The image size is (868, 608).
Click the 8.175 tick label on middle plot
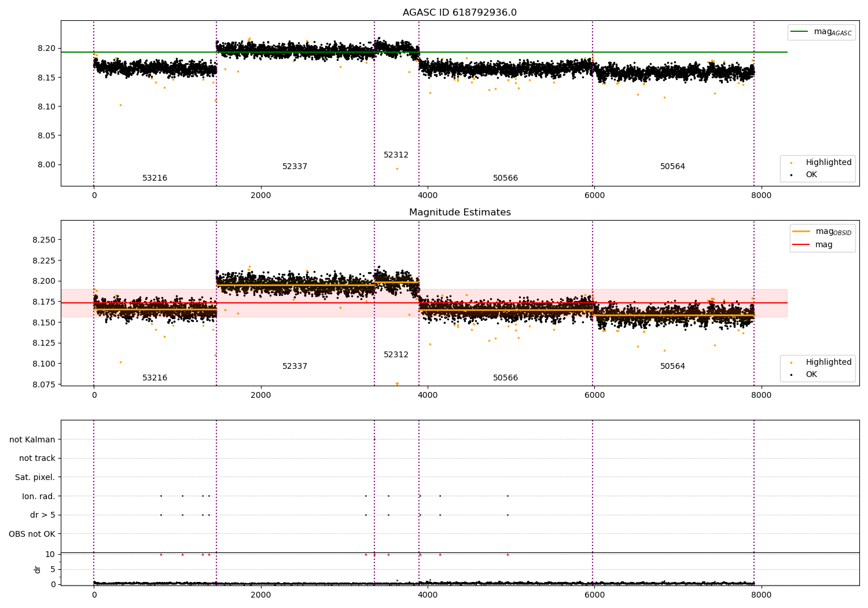(x=44, y=302)
